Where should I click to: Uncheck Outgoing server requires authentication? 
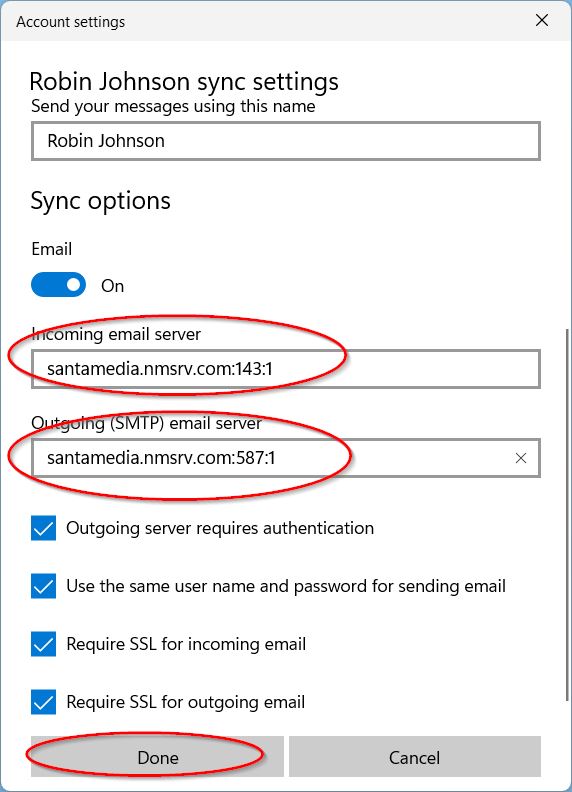pyautogui.click(x=43, y=528)
